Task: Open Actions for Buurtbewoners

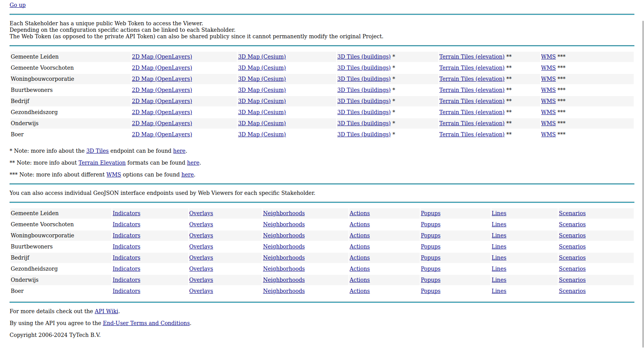Action: pyautogui.click(x=360, y=247)
